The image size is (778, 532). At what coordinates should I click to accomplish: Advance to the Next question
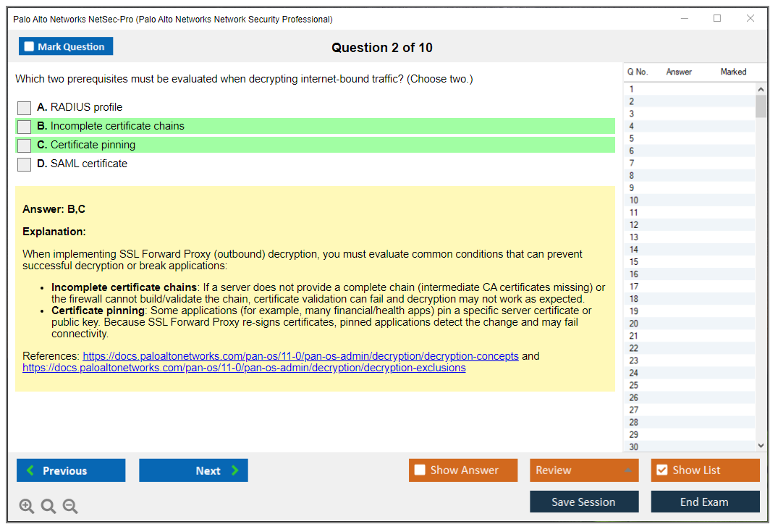pos(193,470)
